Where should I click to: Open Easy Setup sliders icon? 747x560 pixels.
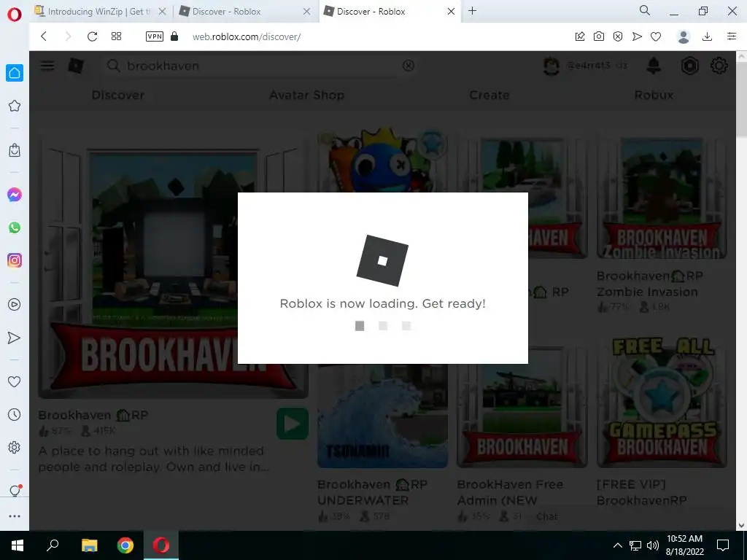(732, 36)
